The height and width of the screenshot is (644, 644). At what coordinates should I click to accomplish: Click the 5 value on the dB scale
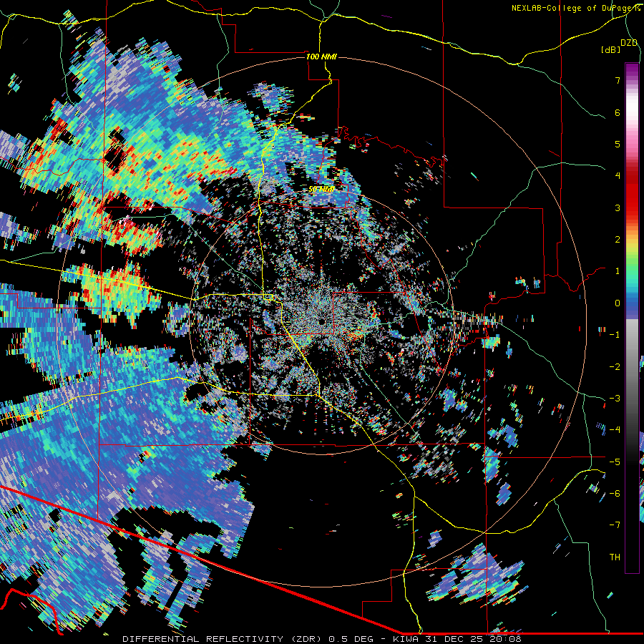point(618,144)
